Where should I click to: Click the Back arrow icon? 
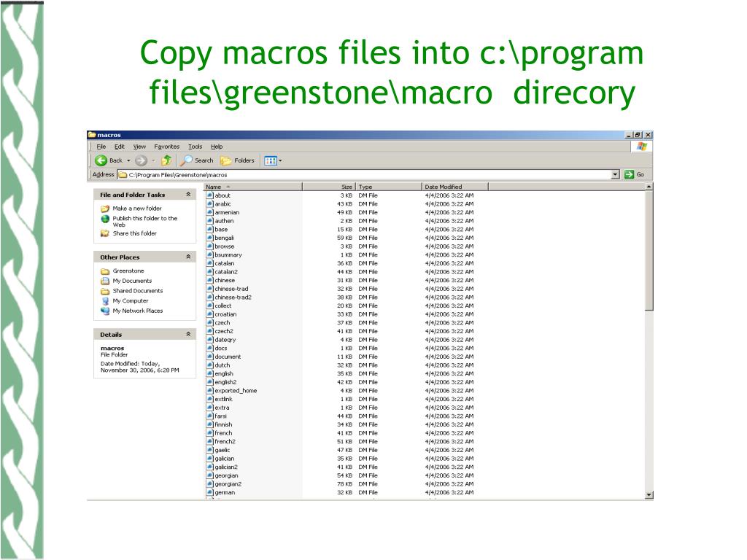(x=101, y=160)
